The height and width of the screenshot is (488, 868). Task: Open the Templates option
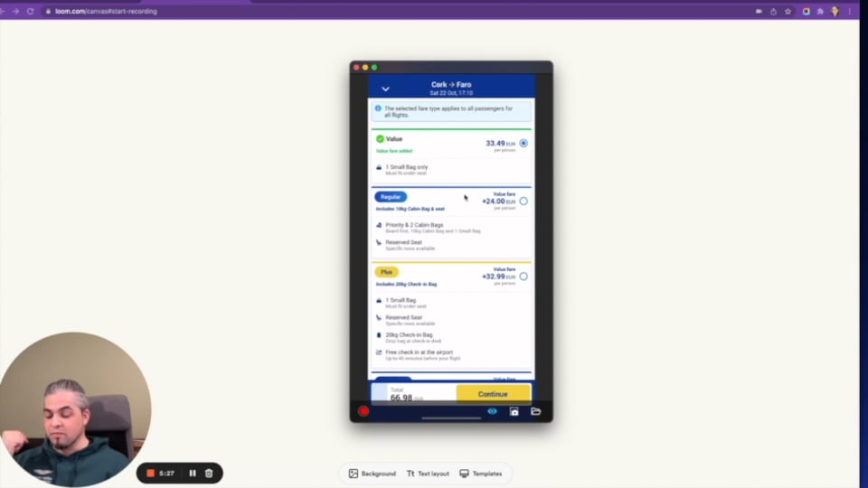point(481,474)
